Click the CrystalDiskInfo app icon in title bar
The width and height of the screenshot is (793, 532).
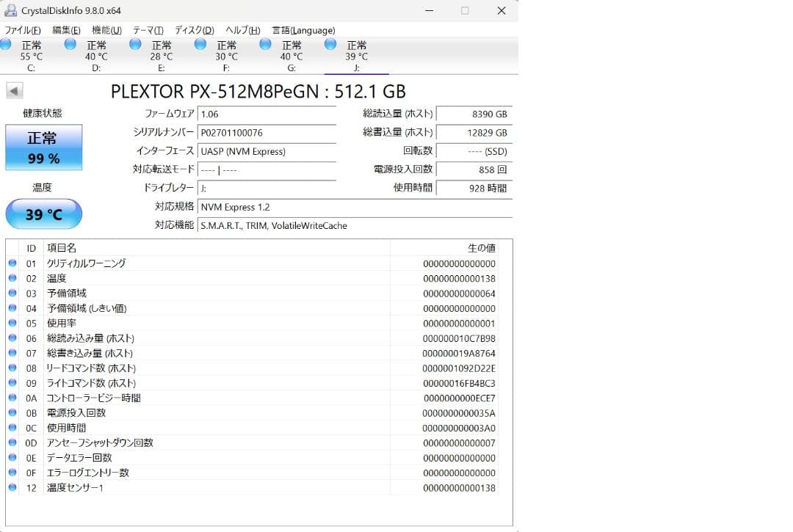(x=10, y=10)
